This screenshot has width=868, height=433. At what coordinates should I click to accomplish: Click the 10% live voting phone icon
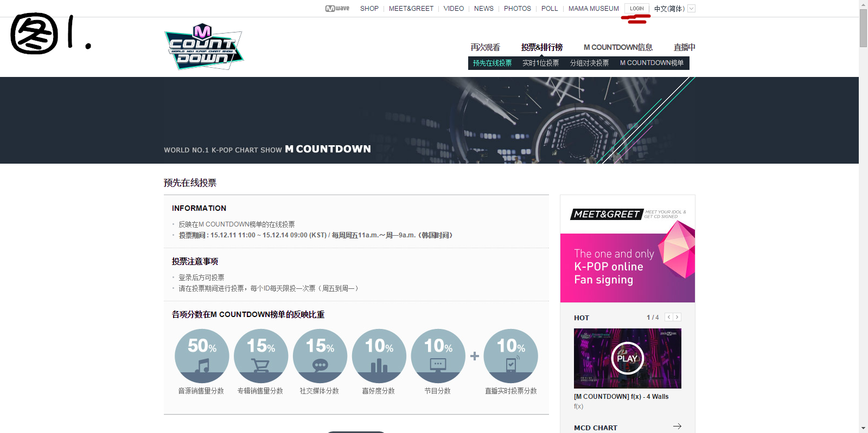point(510,356)
